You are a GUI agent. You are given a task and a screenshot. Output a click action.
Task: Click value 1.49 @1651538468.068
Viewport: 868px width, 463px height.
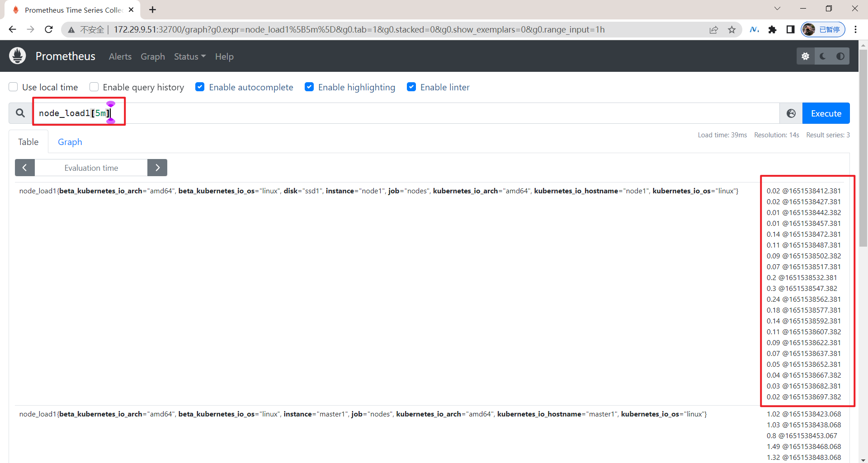tap(804, 446)
